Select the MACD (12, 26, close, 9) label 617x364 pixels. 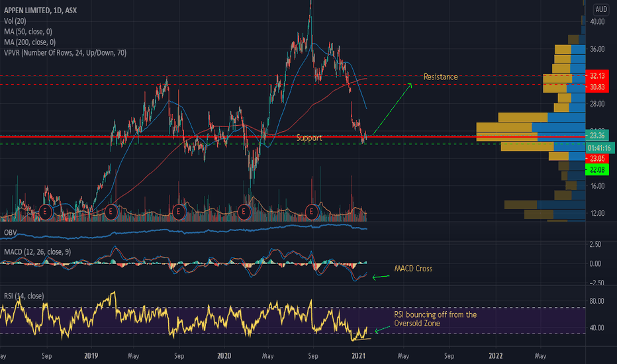pos(37,252)
